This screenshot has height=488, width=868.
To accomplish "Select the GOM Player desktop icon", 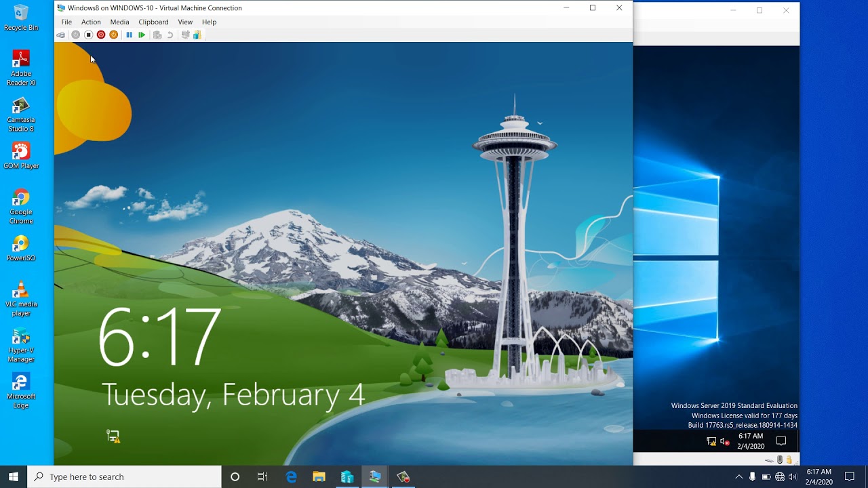I will coord(21,156).
